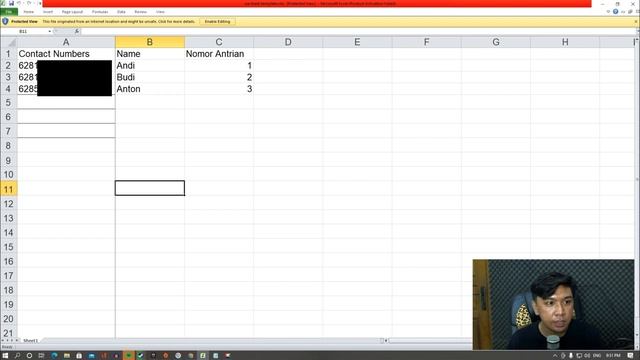This screenshot has width=640, height=360.
Task: Select column B header
Action: click(150, 42)
